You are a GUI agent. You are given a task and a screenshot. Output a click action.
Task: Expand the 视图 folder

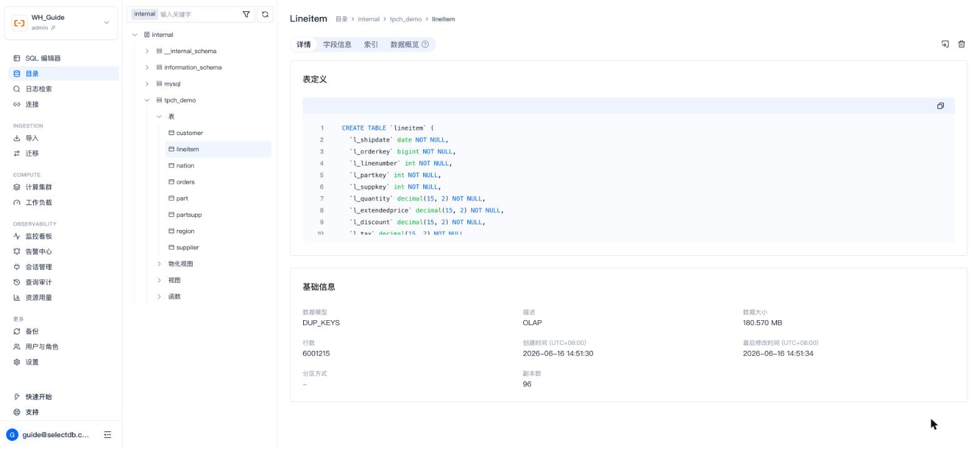click(159, 280)
